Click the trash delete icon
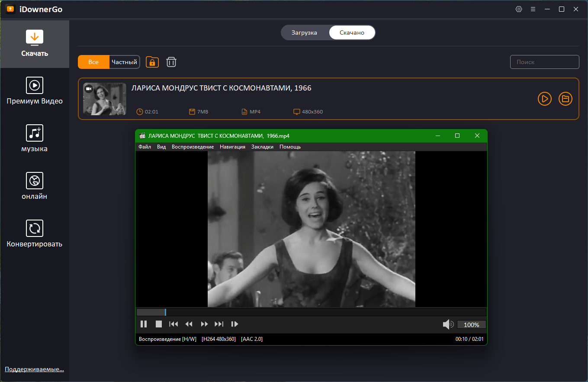 pos(171,62)
